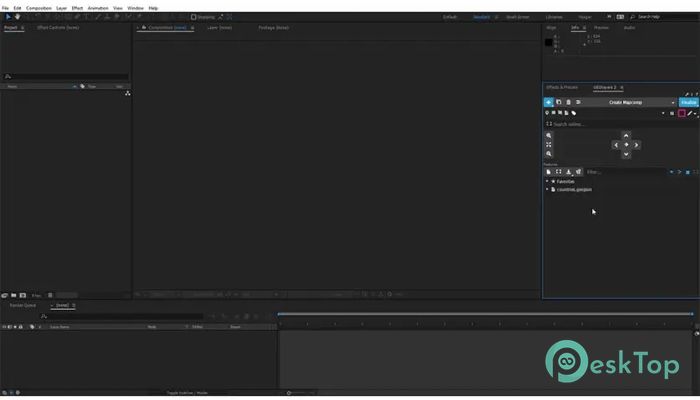
Task: Open the Composition menu
Action: [39, 8]
